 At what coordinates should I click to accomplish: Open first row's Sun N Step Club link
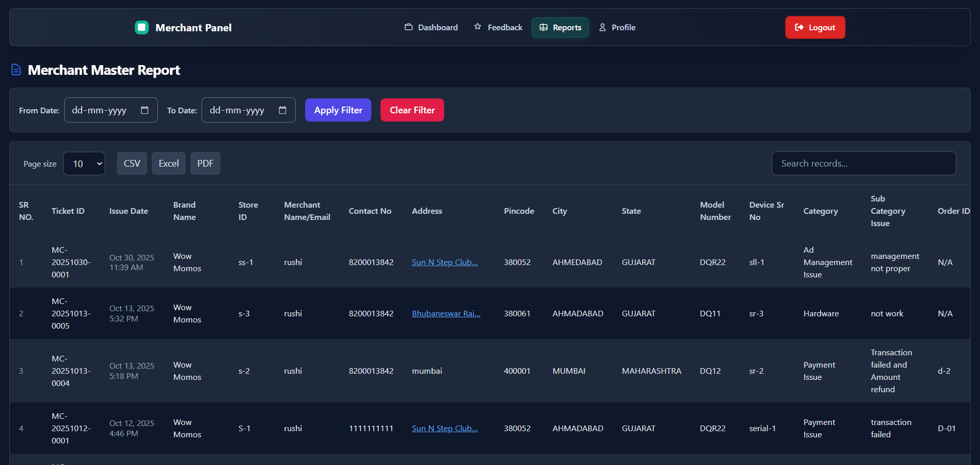click(x=445, y=262)
